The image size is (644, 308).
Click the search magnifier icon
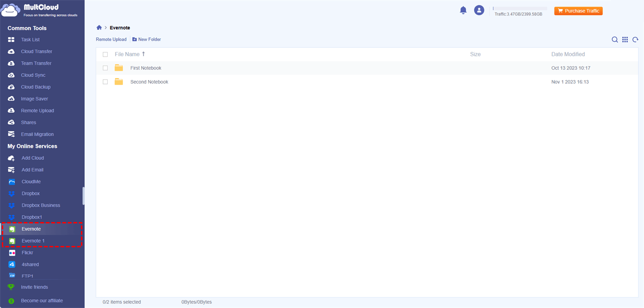tap(615, 40)
